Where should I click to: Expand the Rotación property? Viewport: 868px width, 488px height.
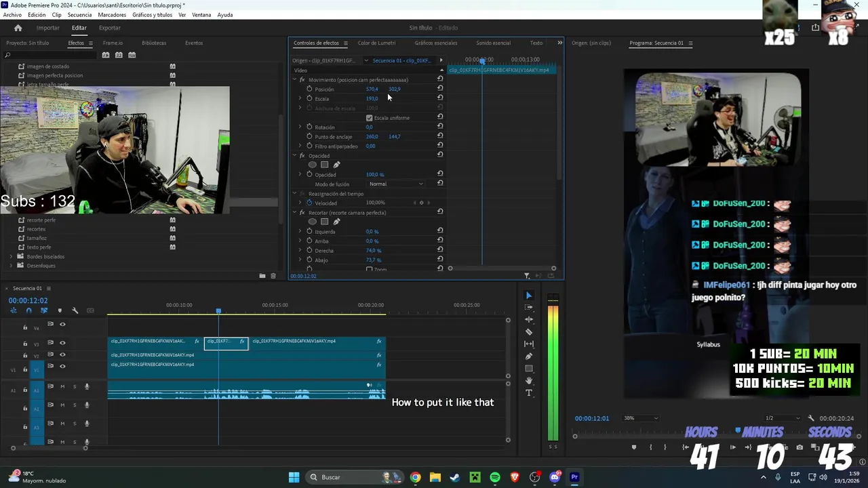[x=300, y=127]
